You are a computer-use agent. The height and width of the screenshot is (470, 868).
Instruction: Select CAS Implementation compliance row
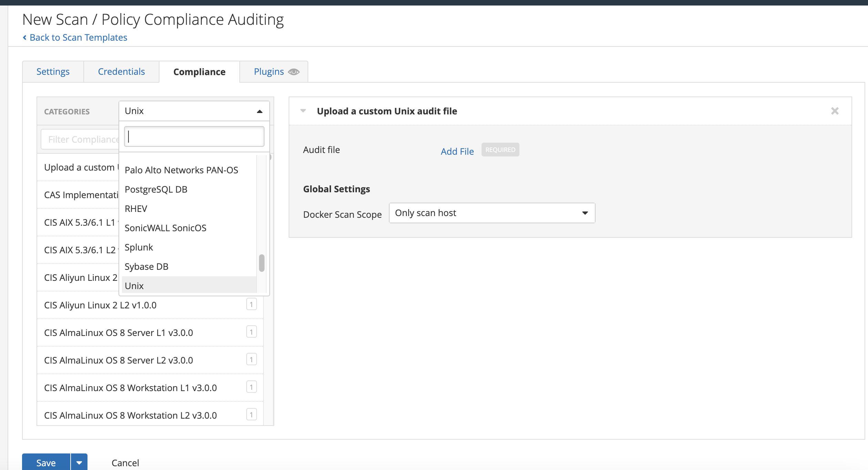click(78, 195)
